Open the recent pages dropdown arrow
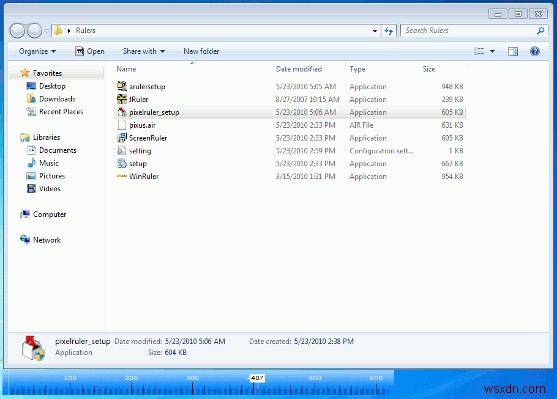 point(47,31)
